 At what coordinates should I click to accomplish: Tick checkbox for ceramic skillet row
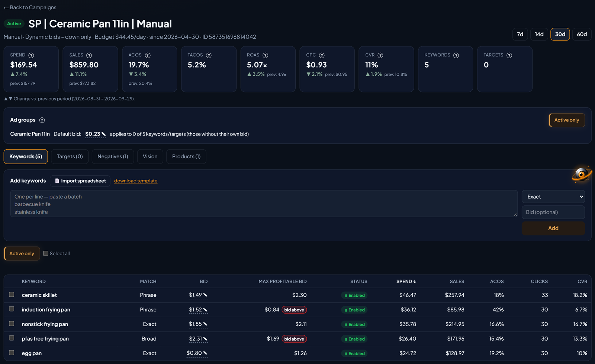tap(12, 295)
